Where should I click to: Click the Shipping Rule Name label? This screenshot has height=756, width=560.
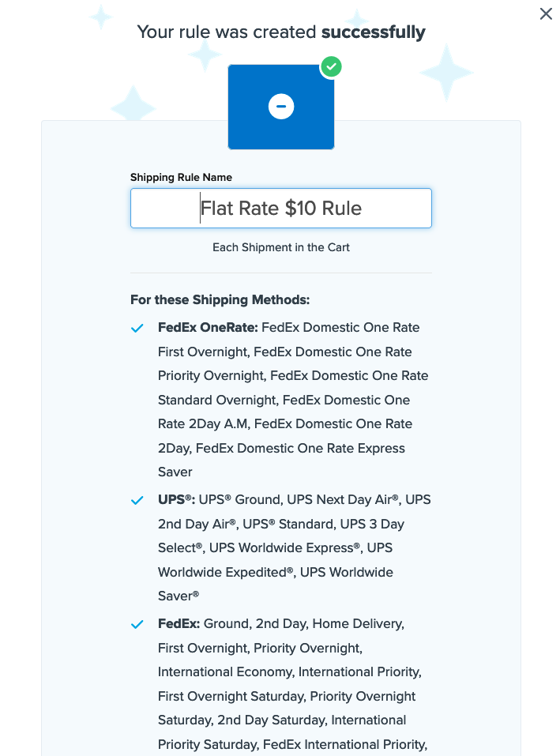pyautogui.click(x=181, y=177)
